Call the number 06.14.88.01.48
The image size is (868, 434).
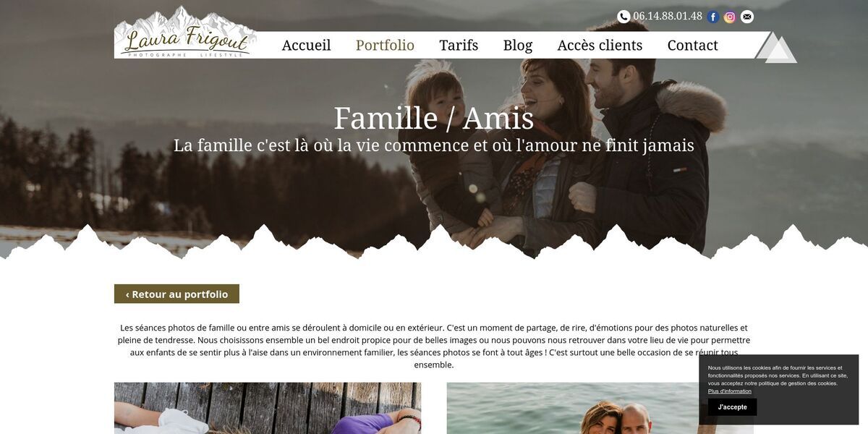click(668, 16)
